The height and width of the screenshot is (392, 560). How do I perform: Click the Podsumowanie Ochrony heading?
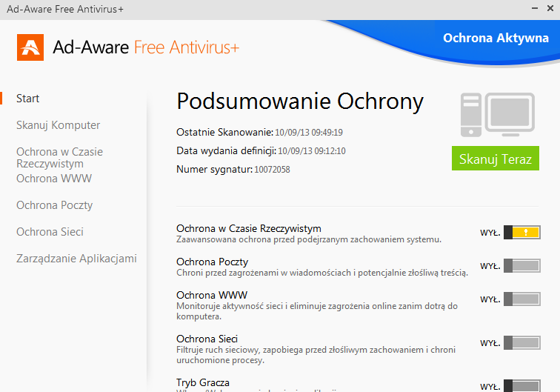(300, 101)
